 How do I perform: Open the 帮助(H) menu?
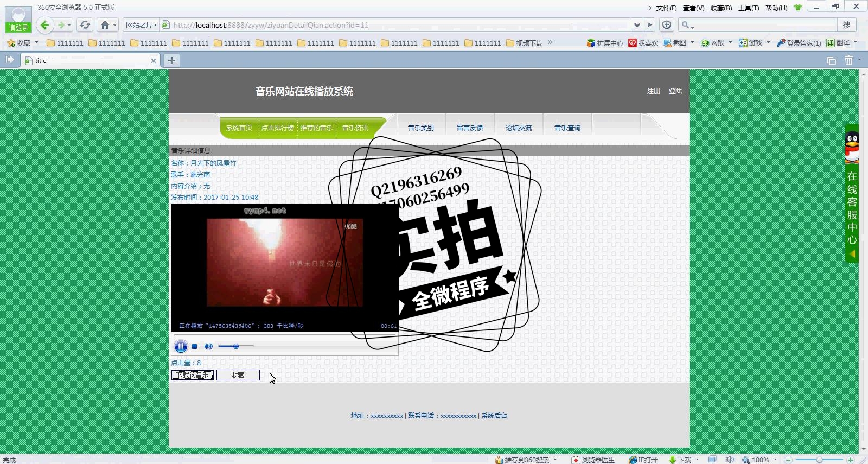click(x=776, y=8)
